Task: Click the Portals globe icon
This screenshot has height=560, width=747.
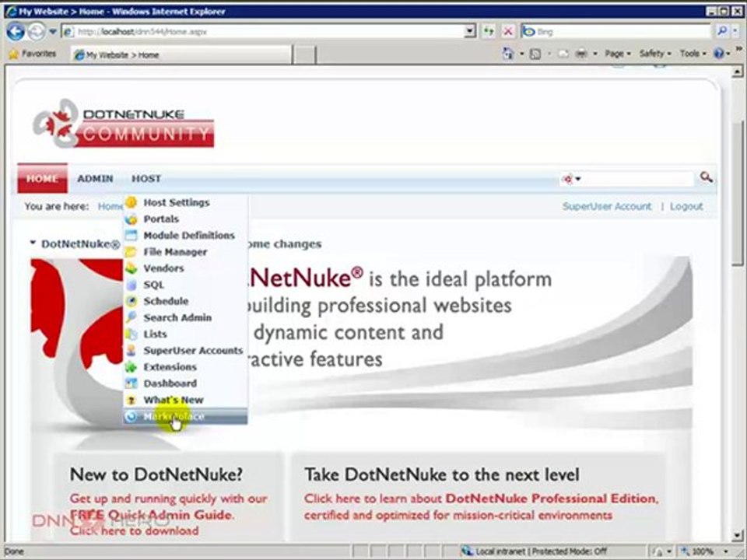Action: (x=131, y=219)
